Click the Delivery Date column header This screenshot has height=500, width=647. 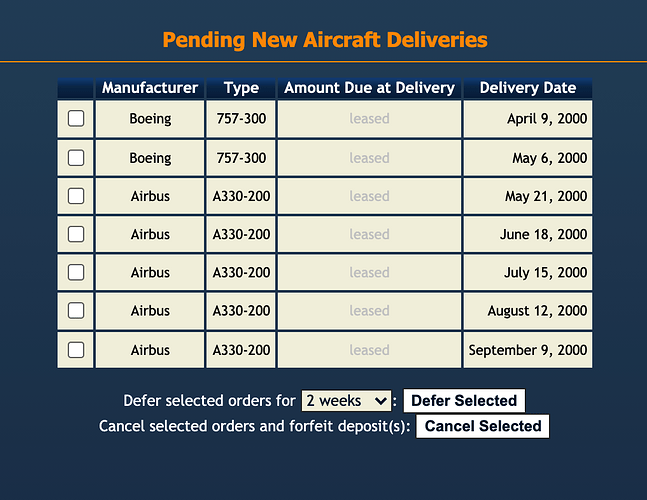[527, 88]
